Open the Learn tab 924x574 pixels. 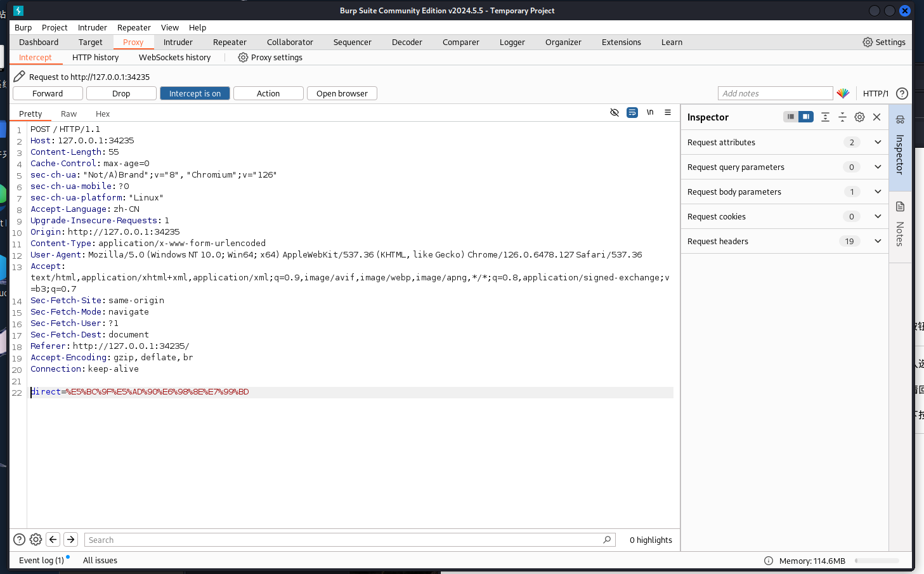coord(672,42)
